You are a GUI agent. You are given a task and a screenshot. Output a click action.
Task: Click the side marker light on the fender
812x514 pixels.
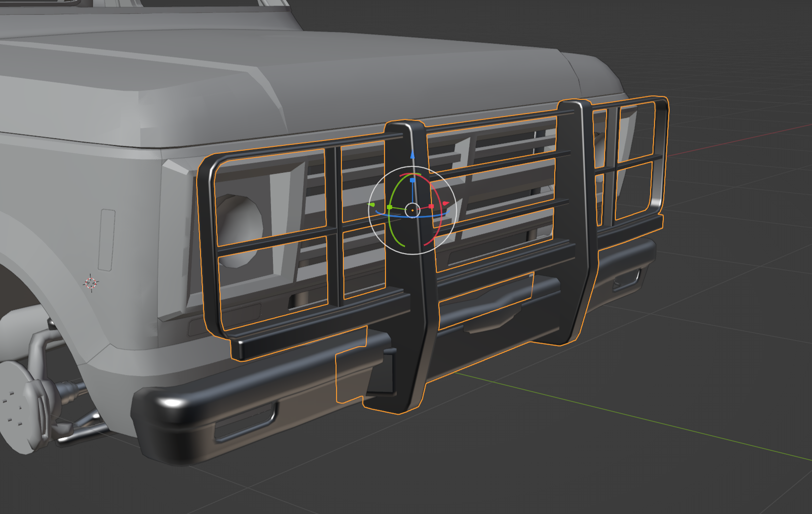pos(107,240)
